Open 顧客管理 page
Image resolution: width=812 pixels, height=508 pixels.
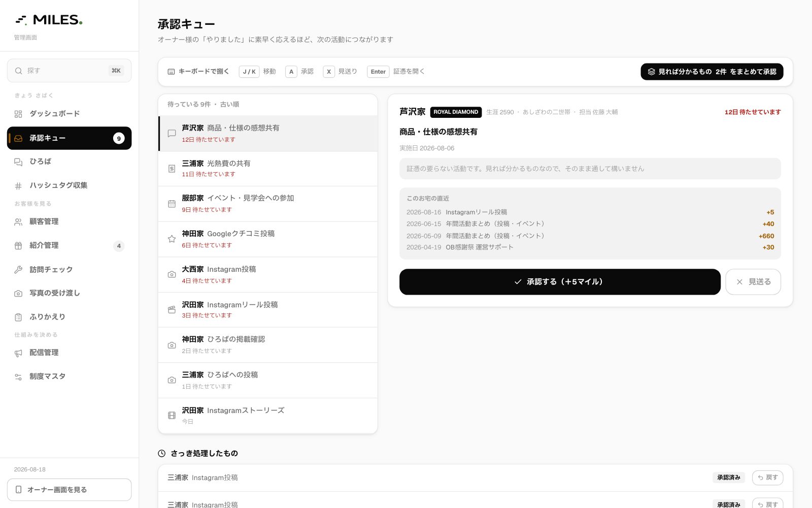[70, 221]
